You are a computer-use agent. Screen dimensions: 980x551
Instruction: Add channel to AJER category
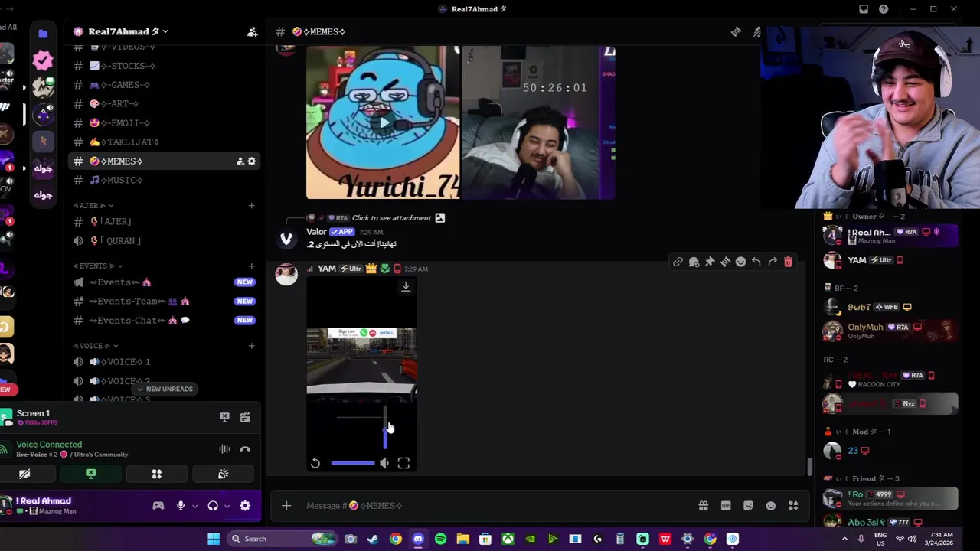click(251, 205)
